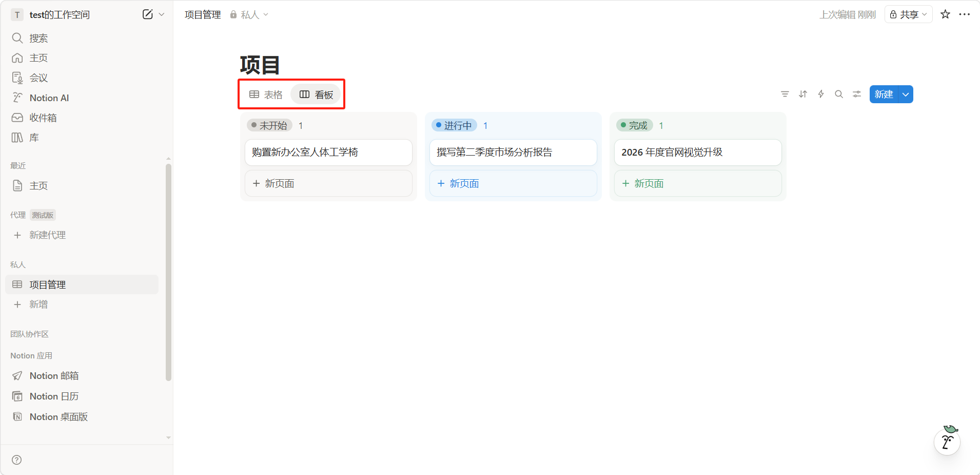The height and width of the screenshot is (475, 980).
Task: Open the automations lightning bolt icon
Action: [821, 94]
